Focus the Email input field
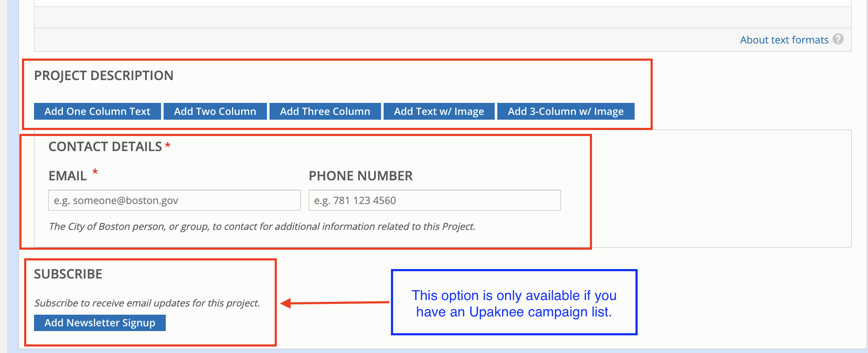This screenshot has height=353, width=868. (x=174, y=200)
